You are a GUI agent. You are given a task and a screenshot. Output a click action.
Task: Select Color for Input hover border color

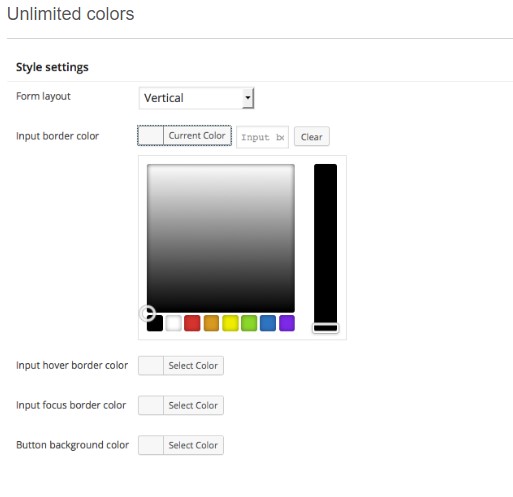pos(181,366)
